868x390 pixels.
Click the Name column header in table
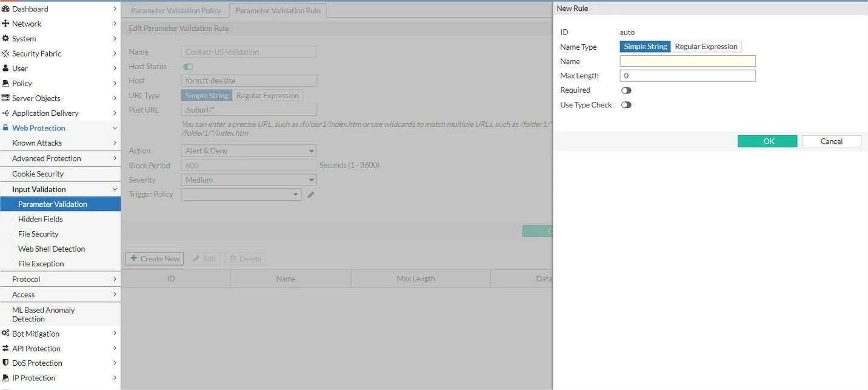point(285,278)
